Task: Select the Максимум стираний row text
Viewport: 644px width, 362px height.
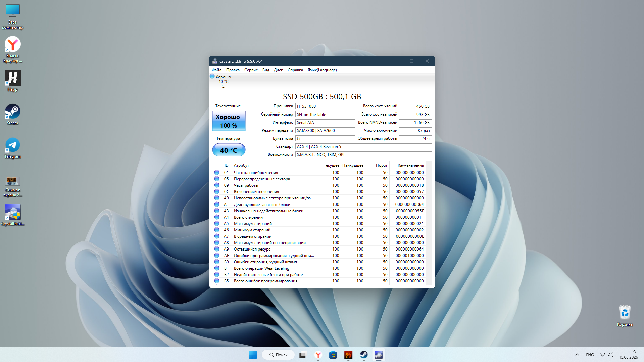Action: coord(253,224)
